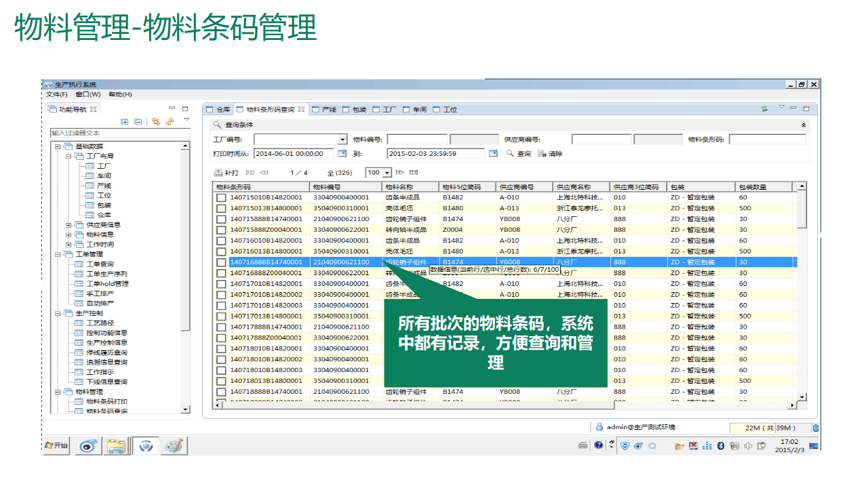Sort by the 包装数量 column header

(x=764, y=186)
